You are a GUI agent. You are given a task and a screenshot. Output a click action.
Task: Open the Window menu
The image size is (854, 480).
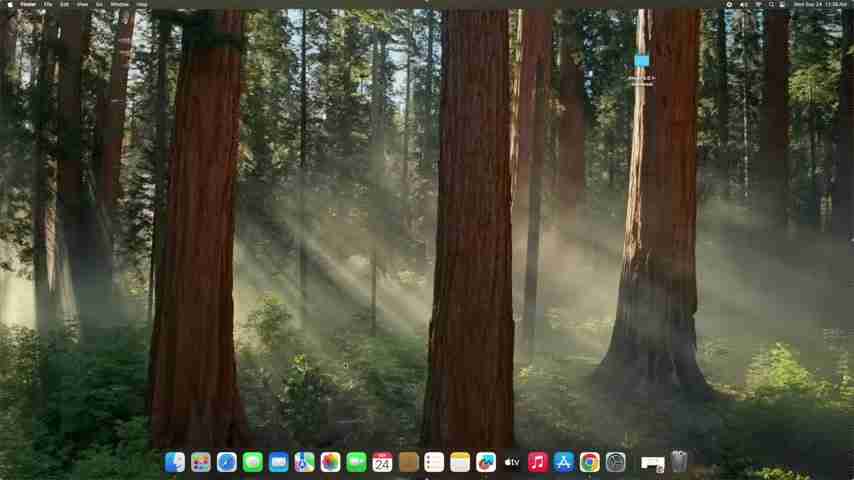tap(119, 4)
